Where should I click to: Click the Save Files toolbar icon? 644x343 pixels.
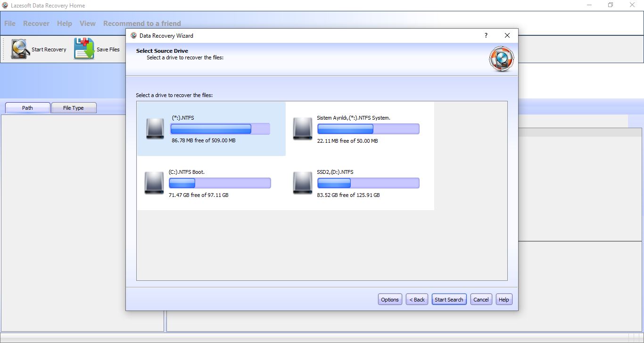84,49
